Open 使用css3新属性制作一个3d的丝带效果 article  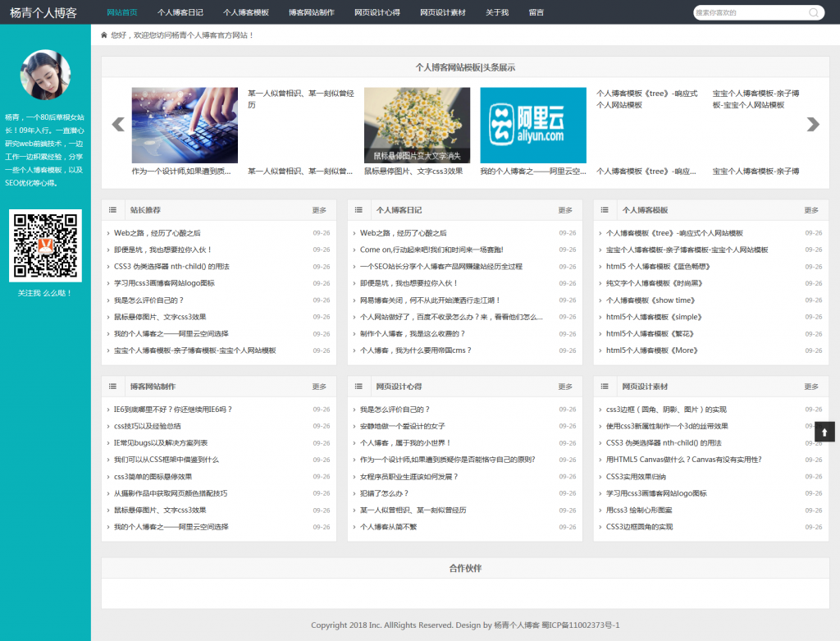(667, 426)
